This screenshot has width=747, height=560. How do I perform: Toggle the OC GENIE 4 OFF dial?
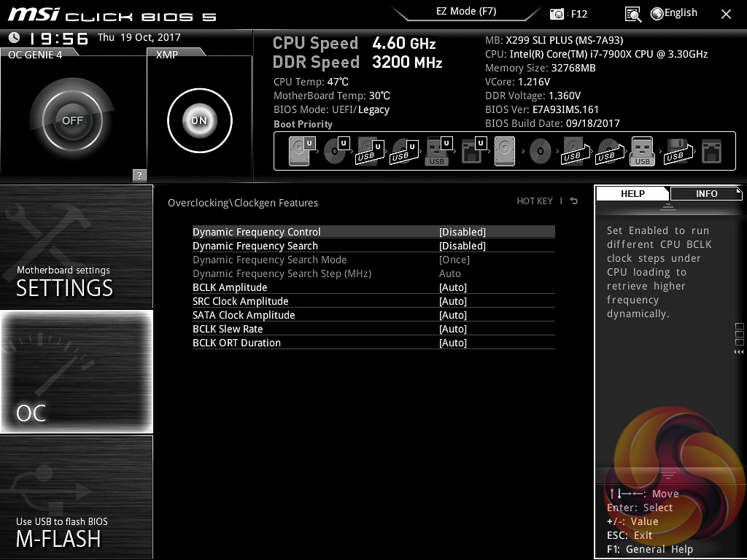tap(72, 120)
